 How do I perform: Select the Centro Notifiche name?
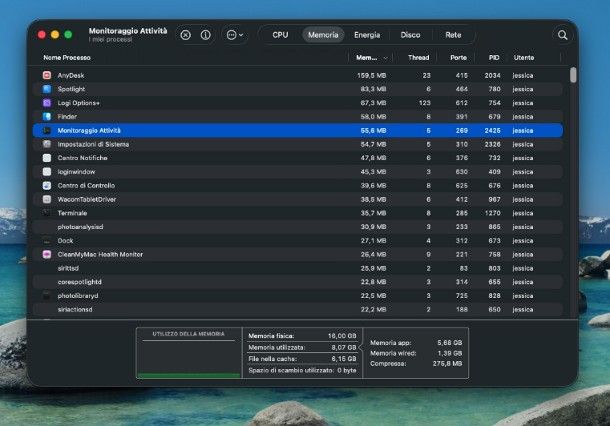[82, 158]
